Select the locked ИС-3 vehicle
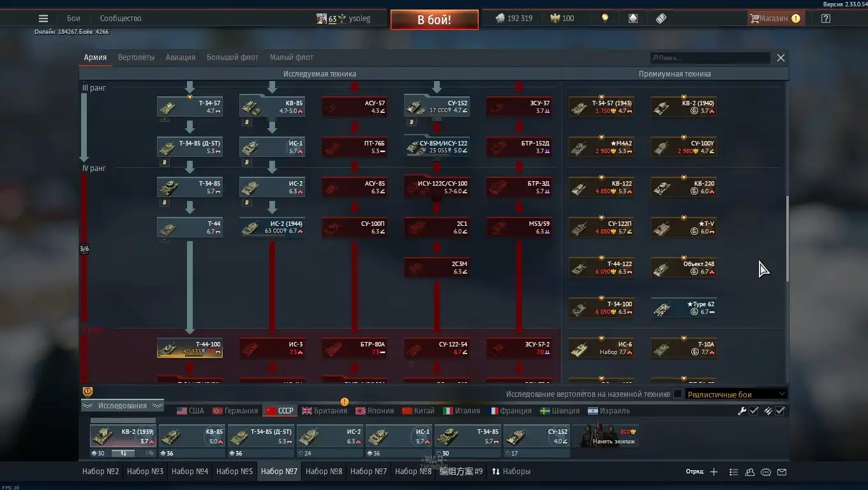The height and width of the screenshot is (490, 868). click(x=273, y=348)
